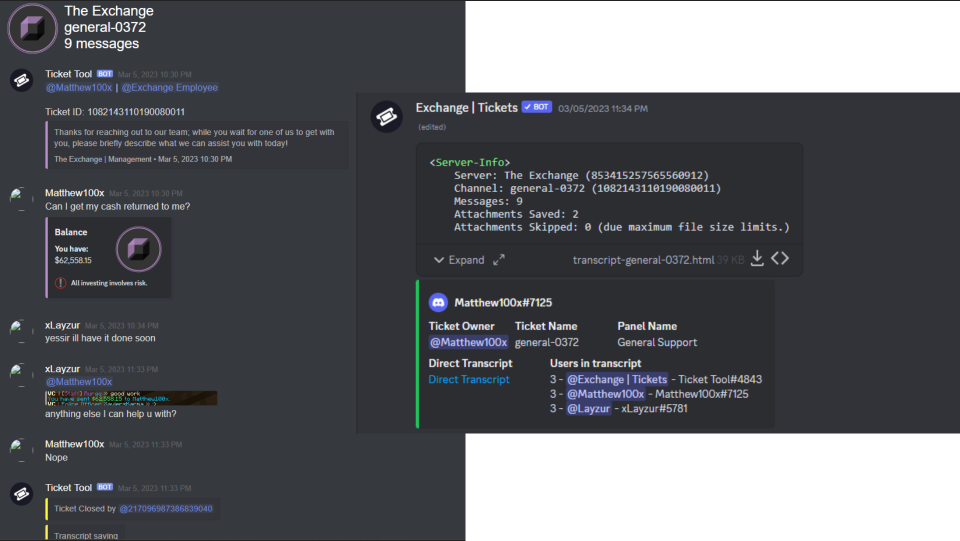This screenshot has width=960, height=541.
Task: Click first Ticket Tool bot avatar
Action: (x=21, y=80)
